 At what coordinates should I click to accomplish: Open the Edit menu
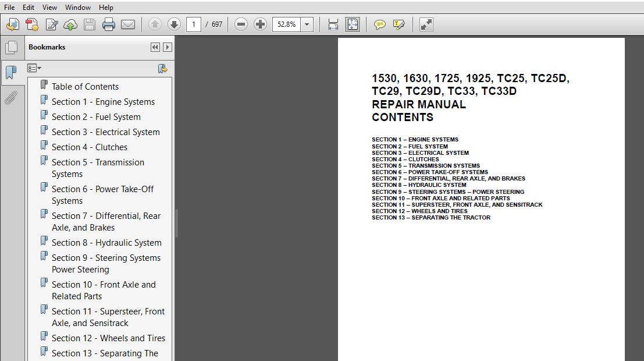coord(29,8)
